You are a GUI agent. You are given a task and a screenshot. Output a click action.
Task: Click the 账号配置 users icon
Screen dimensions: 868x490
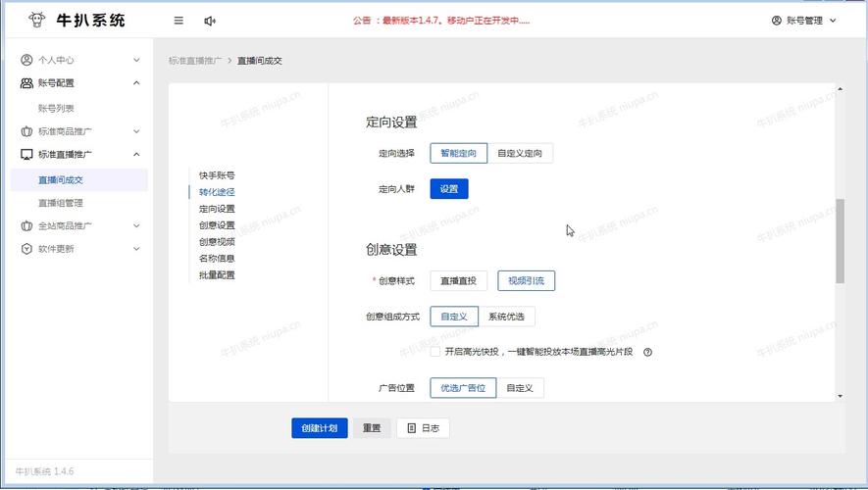(x=26, y=83)
